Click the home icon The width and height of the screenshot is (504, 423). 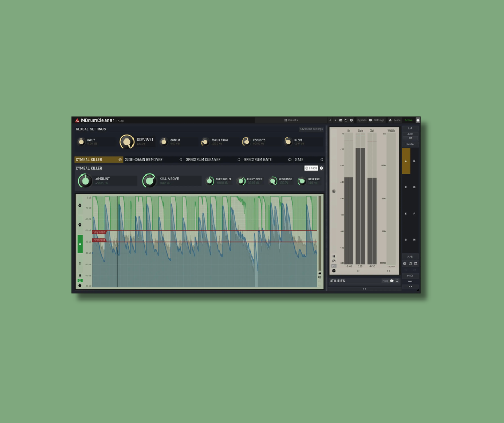pos(390,120)
